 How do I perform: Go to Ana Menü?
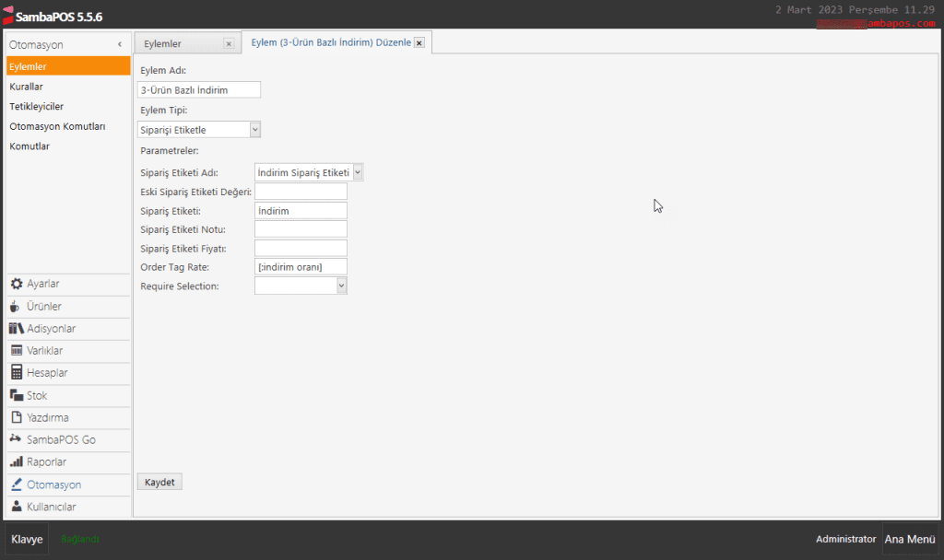pos(908,539)
